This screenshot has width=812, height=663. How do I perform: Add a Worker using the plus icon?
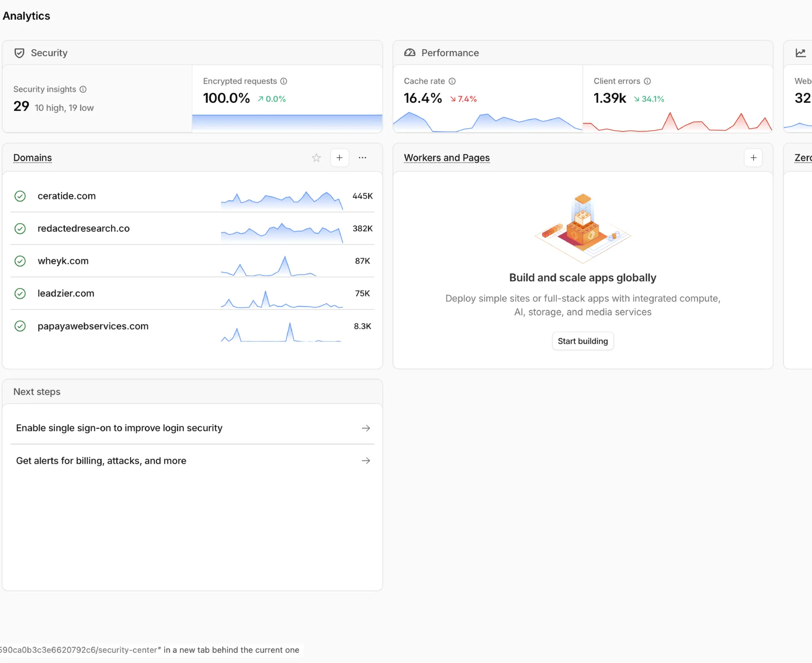(x=753, y=157)
